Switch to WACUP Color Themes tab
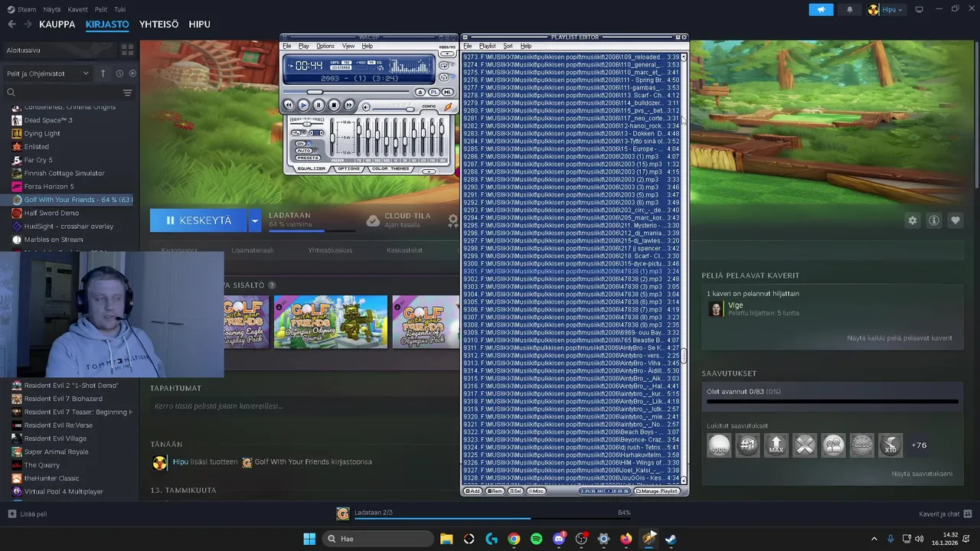Viewport: 980px width, 551px height. pyautogui.click(x=390, y=168)
